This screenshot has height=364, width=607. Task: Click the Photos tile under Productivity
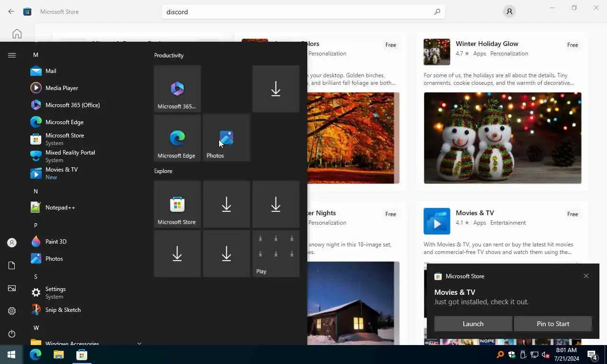pos(227,138)
